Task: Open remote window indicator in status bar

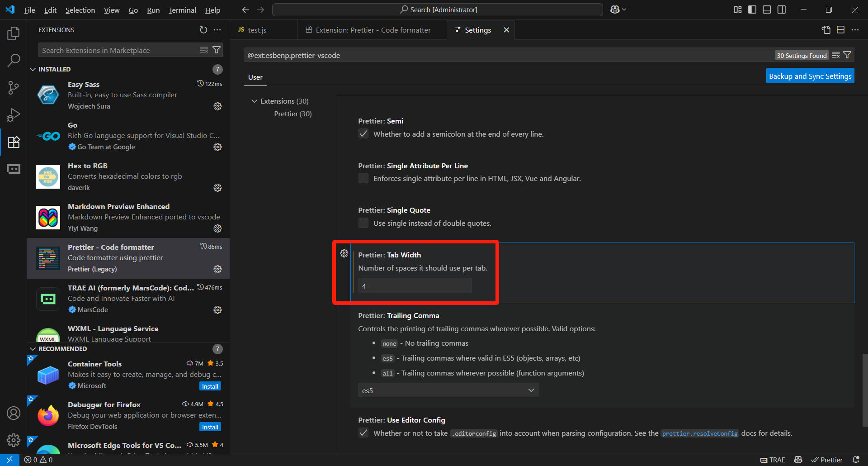Action: pos(9,460)
